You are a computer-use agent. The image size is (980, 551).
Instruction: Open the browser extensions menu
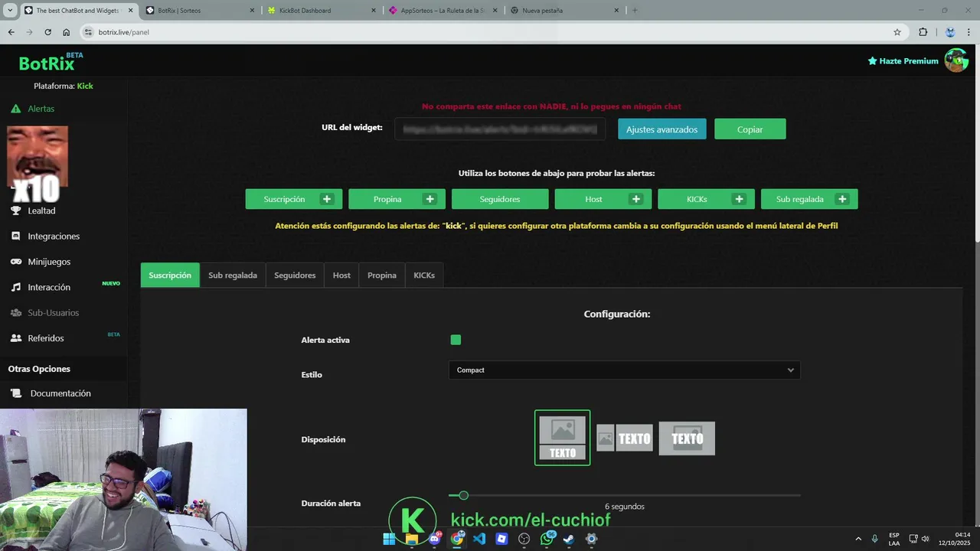(923, 32)
